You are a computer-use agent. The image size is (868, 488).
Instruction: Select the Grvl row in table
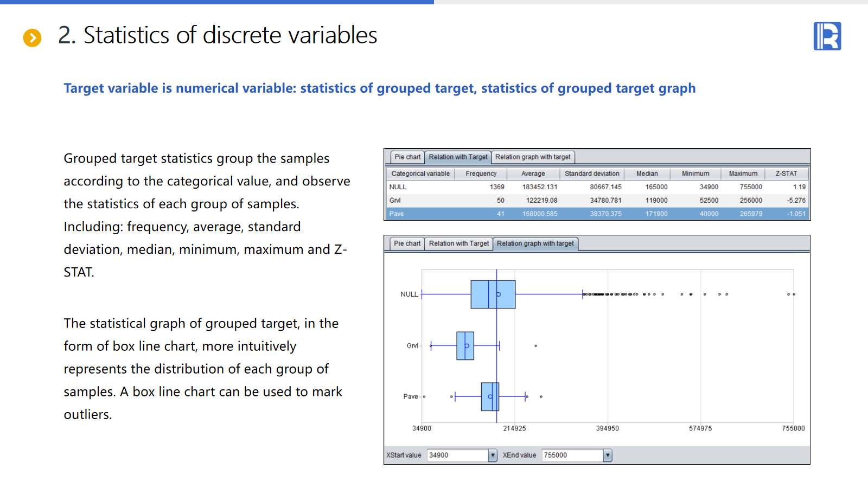pyautogui.click(x=597, y=201)
